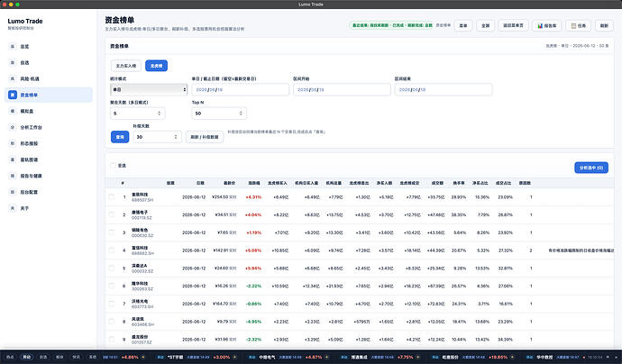The width and height of the screenshot is (622, 364).
Task: Click the chart icon on 报告库 button
Action: pos(540,26)
